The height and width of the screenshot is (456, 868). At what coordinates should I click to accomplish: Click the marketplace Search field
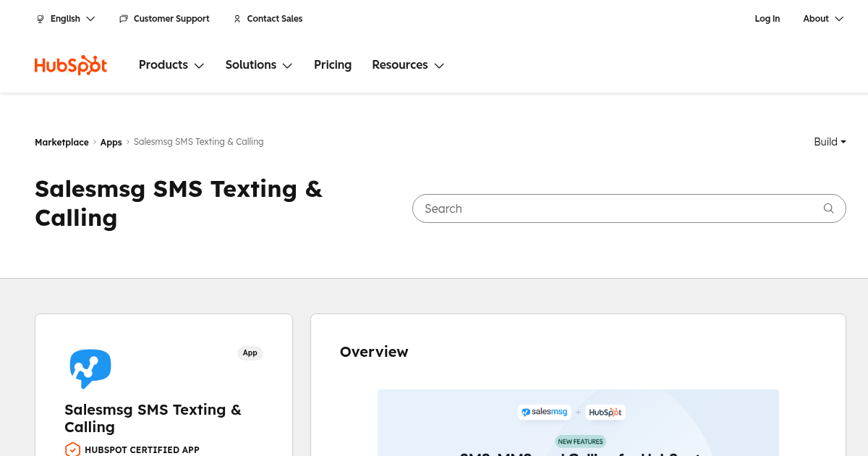(629, 208)
